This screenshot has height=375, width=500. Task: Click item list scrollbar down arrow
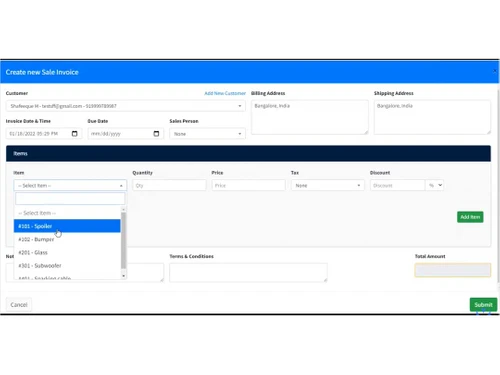coord(124,276)
